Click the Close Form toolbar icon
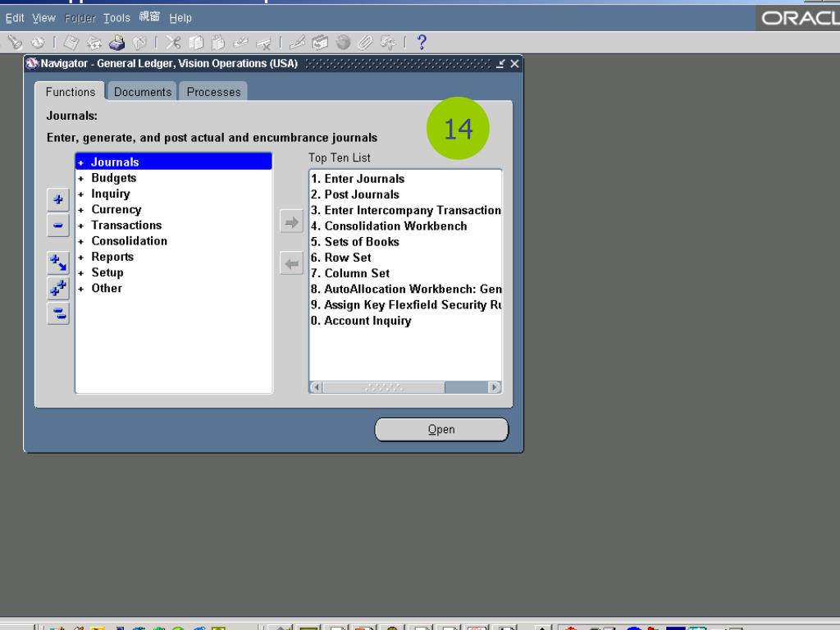 (139, 42)
